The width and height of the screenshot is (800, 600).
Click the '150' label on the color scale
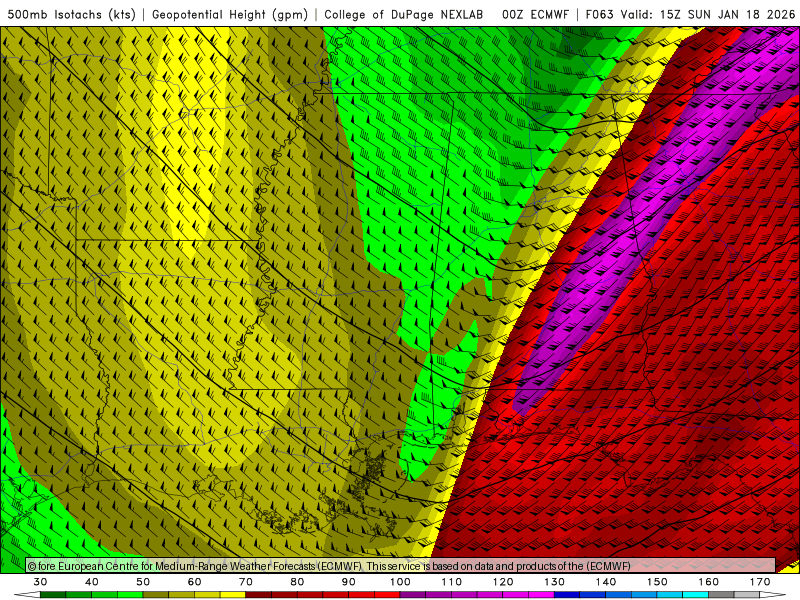point(657,582)
